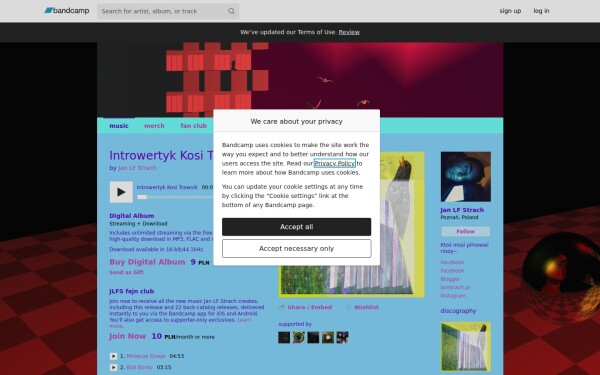The height and width of the screenshot is (375, 600).
Task: Click the discography heading link
Action: pyautogui.click(x=458, y=311)
